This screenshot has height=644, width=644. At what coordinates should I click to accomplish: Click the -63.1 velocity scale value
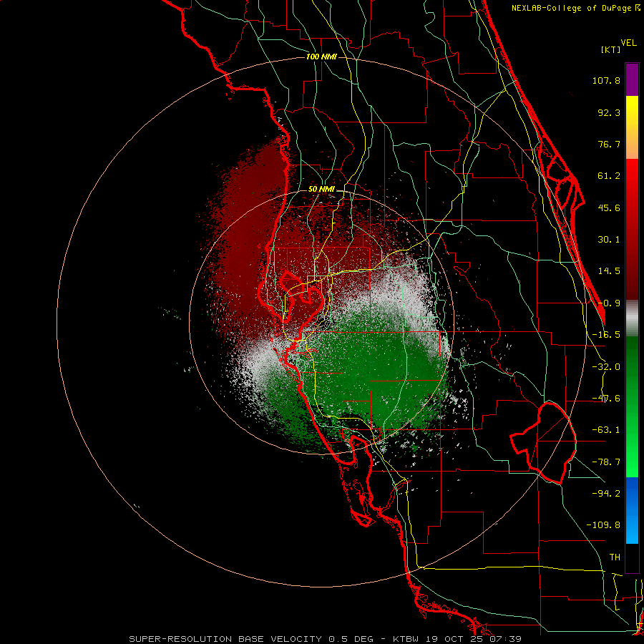606,430
